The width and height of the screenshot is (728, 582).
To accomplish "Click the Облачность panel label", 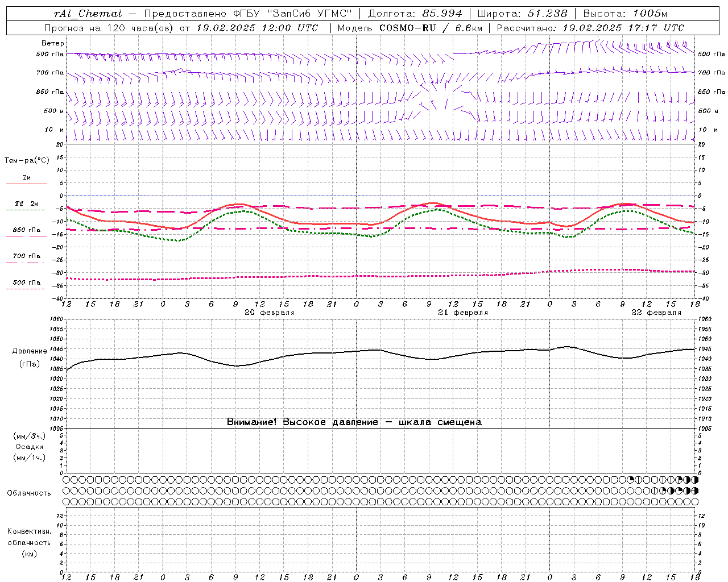I will [29, 493].
